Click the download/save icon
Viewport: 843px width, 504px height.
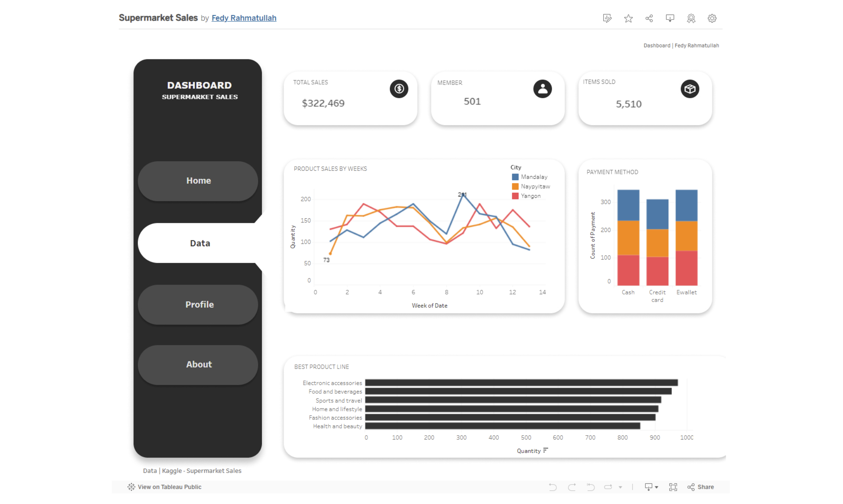coord(670,18)
